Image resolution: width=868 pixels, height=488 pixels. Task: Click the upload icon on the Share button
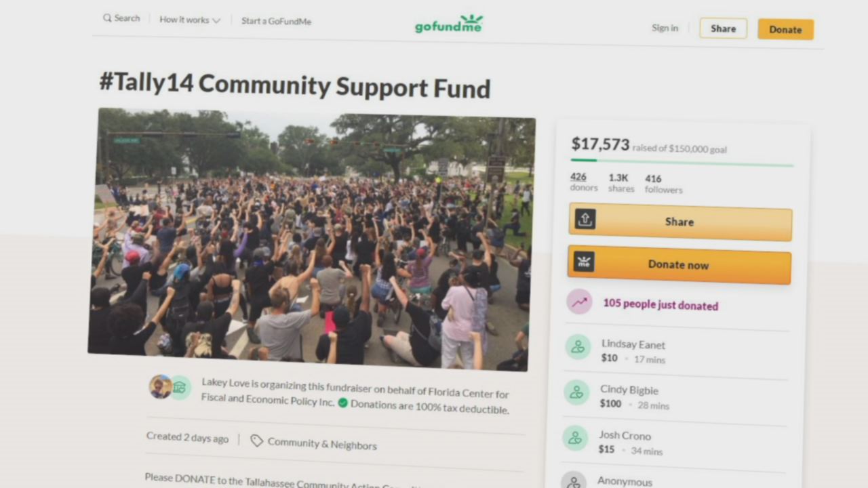tap(585, 218)
